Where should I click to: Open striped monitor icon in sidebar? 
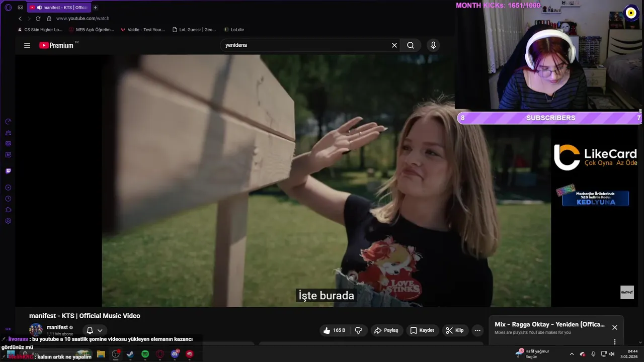coord(8,144)
